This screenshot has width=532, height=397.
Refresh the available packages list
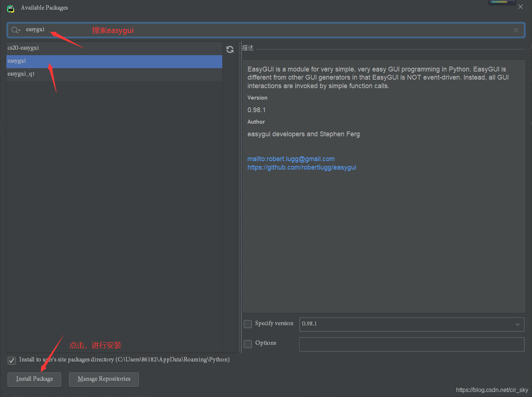tap(230, 49)
